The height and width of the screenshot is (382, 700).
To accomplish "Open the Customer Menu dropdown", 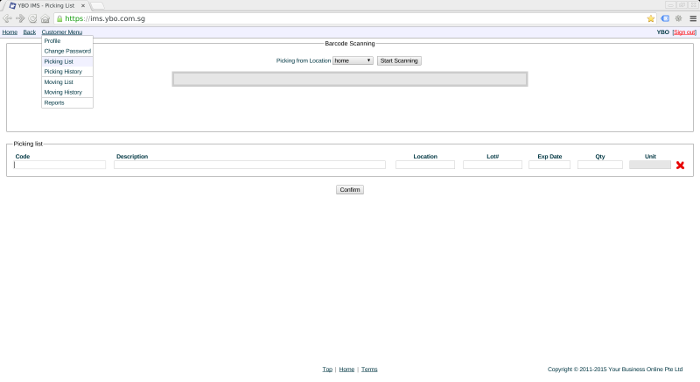I will (62, 32).
